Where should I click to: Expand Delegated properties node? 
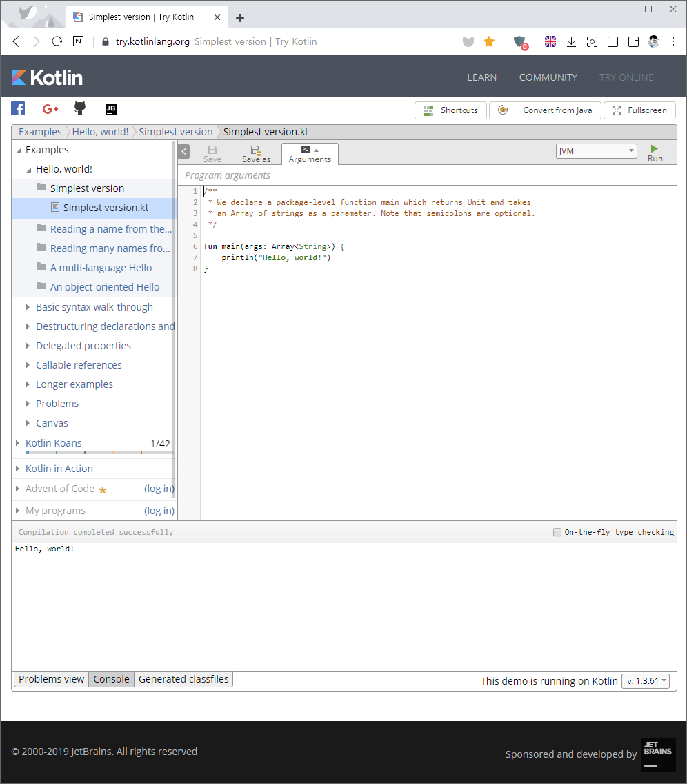coord(28,346)
